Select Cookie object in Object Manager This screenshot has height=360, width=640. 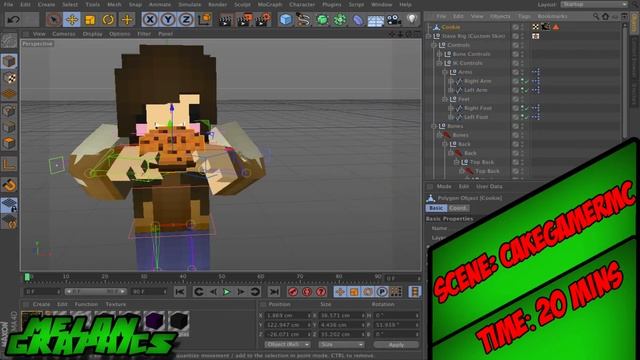click(451, 27)
